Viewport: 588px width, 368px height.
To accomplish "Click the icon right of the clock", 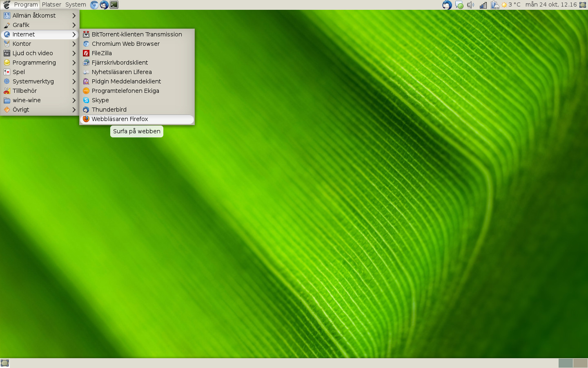I will pyautogui.click(x=583, y=5).
